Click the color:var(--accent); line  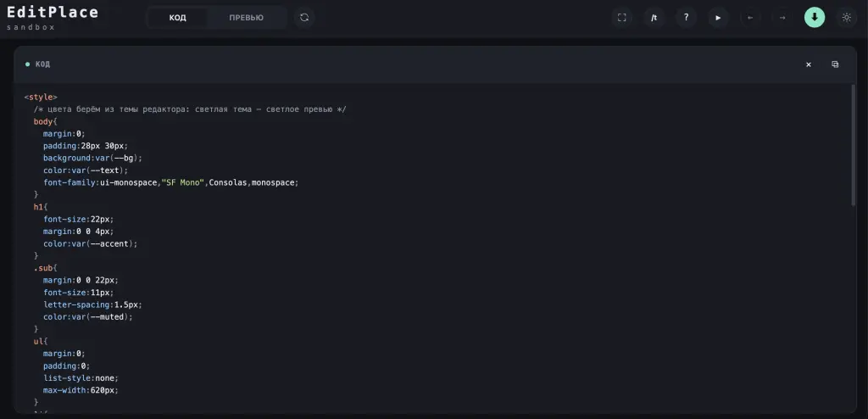coord(90,243)
